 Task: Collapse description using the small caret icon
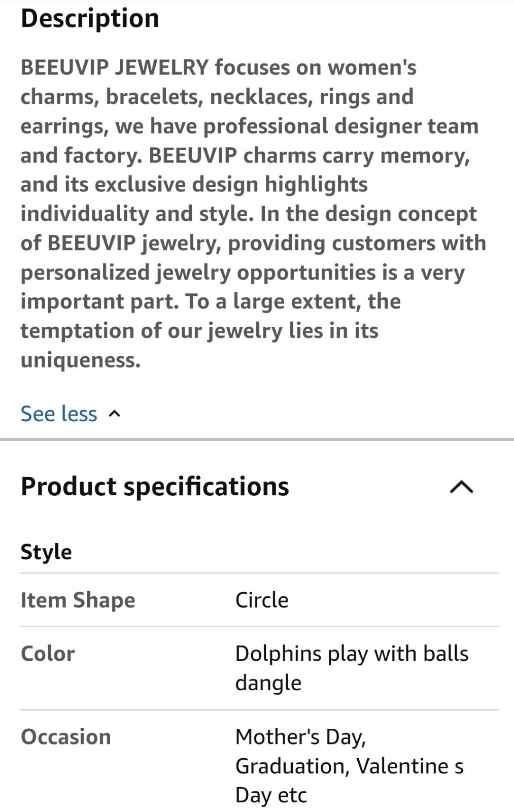(x=115, y=414)
